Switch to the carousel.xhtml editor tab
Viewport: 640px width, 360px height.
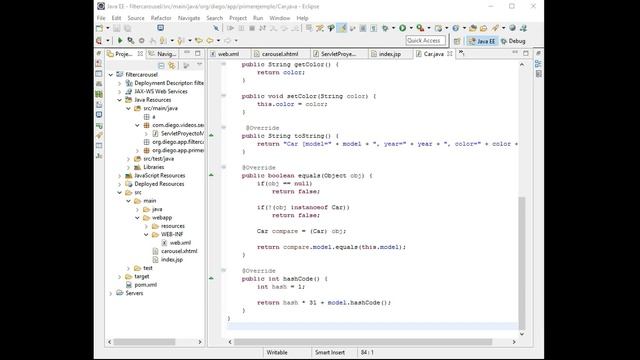(280, 54)
